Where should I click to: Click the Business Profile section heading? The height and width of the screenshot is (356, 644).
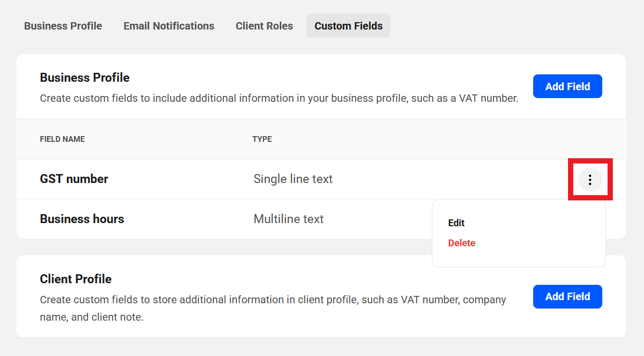coord(84,77)
